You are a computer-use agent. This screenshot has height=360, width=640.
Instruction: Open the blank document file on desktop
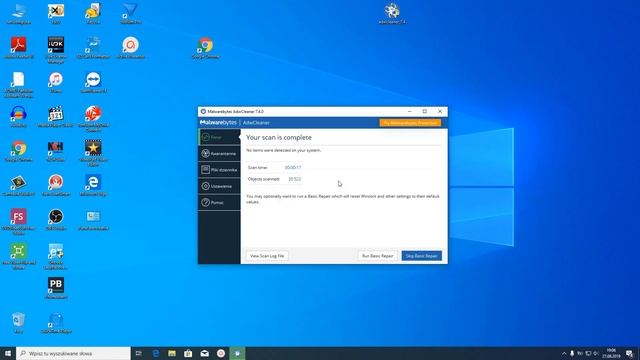tap(18, 84)
